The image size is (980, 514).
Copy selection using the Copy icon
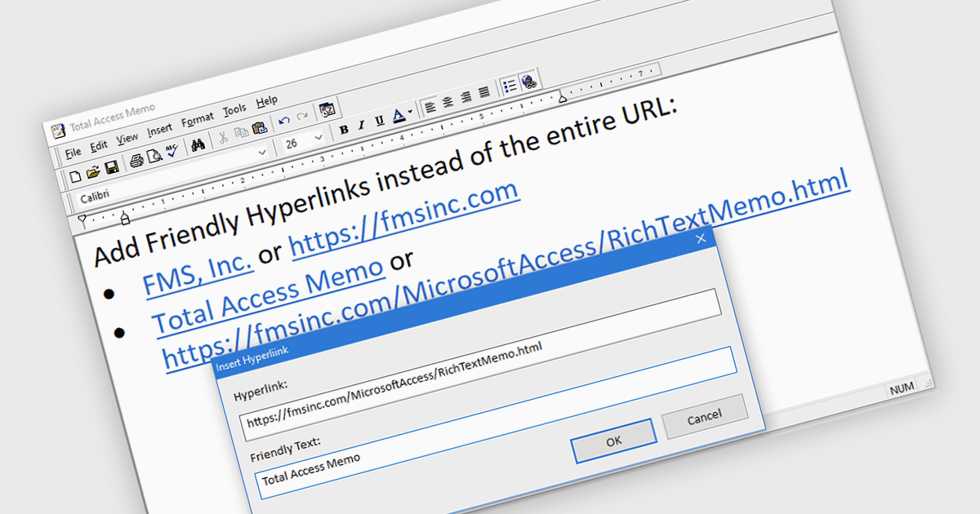pos(242,132)
